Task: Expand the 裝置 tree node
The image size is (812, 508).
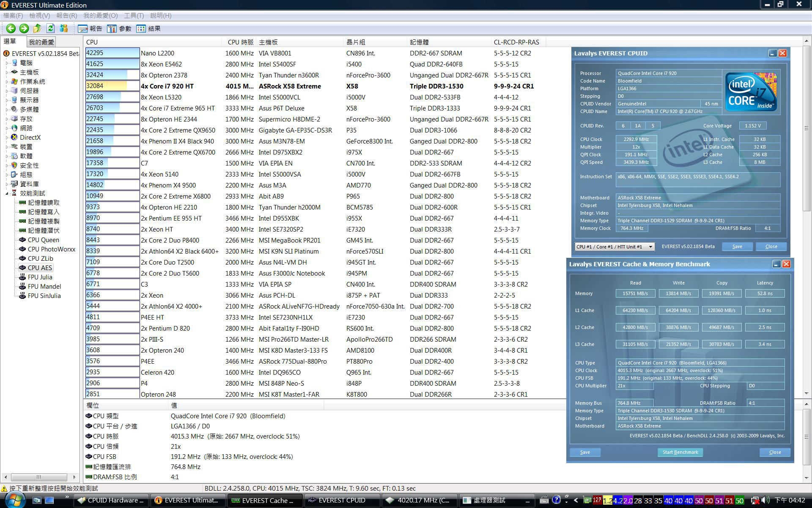Action: pyautogui.click(x=7, y=146)
